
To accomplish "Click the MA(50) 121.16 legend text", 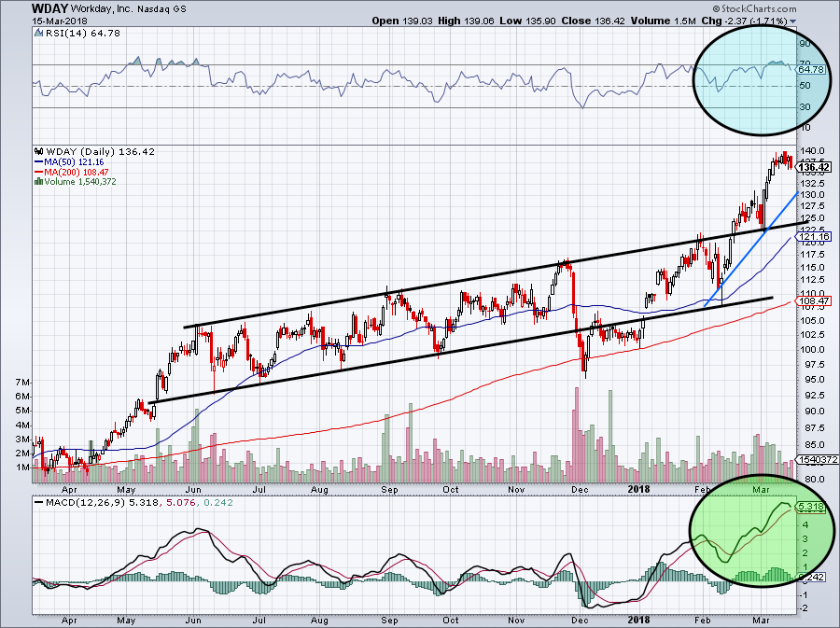I will click(x=74, y=161).
